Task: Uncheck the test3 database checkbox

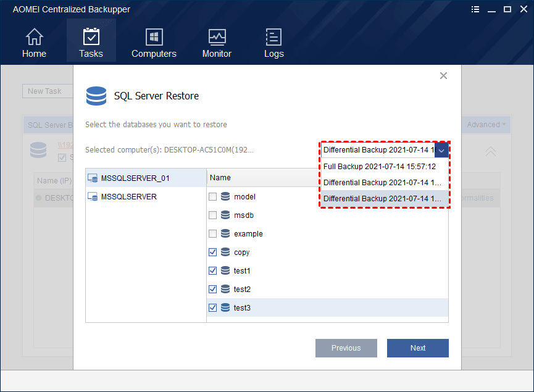Action: 212,307
